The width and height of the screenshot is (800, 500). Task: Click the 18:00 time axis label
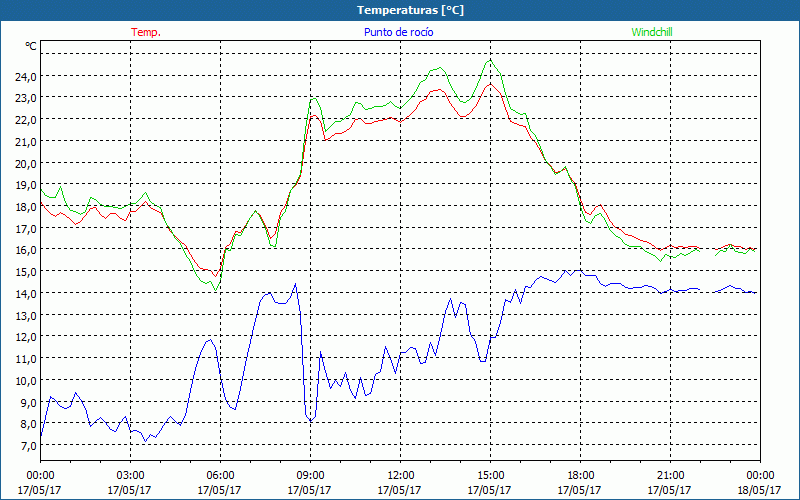tap(580, 476)
